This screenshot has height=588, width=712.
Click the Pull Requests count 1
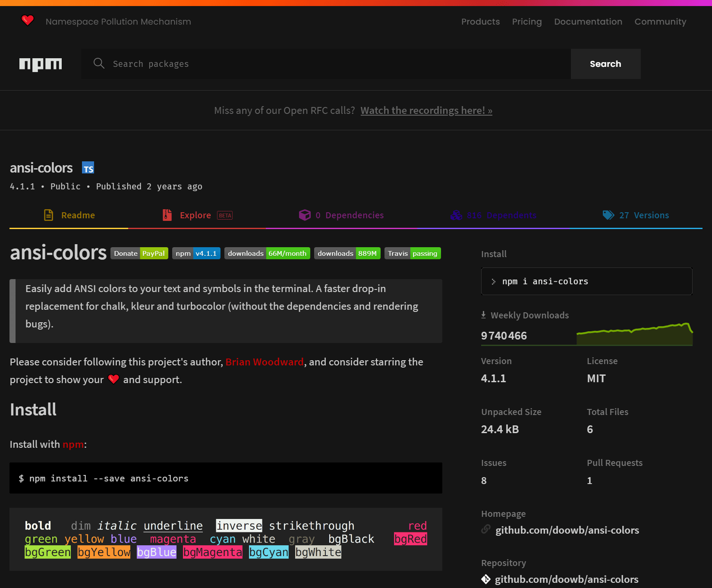pos(589,481)
